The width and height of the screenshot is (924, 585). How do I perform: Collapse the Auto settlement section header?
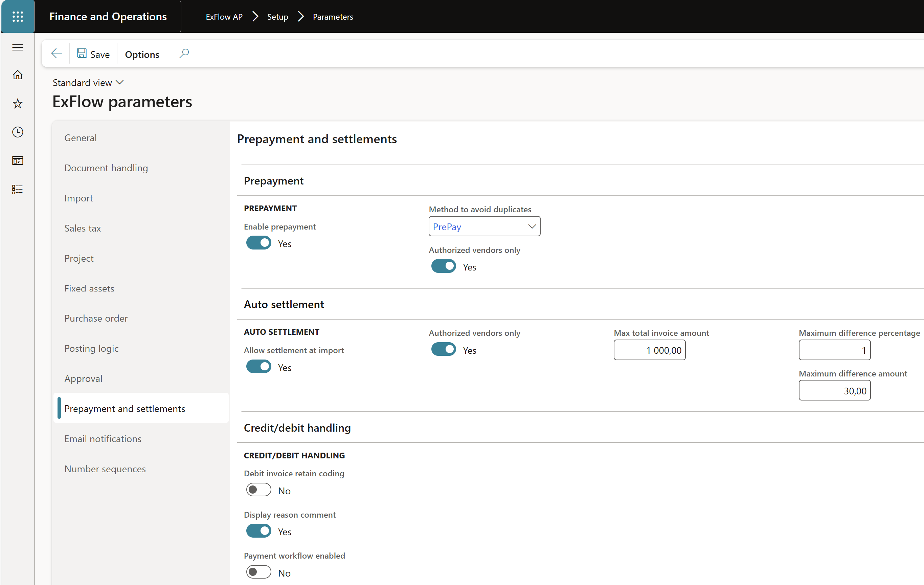(x=284, y=304)
